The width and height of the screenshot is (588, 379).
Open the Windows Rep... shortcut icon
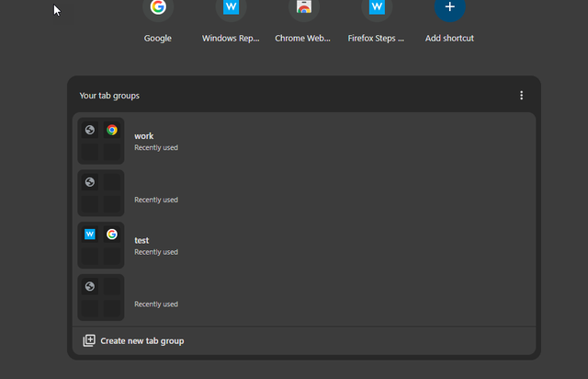(231, 6)
